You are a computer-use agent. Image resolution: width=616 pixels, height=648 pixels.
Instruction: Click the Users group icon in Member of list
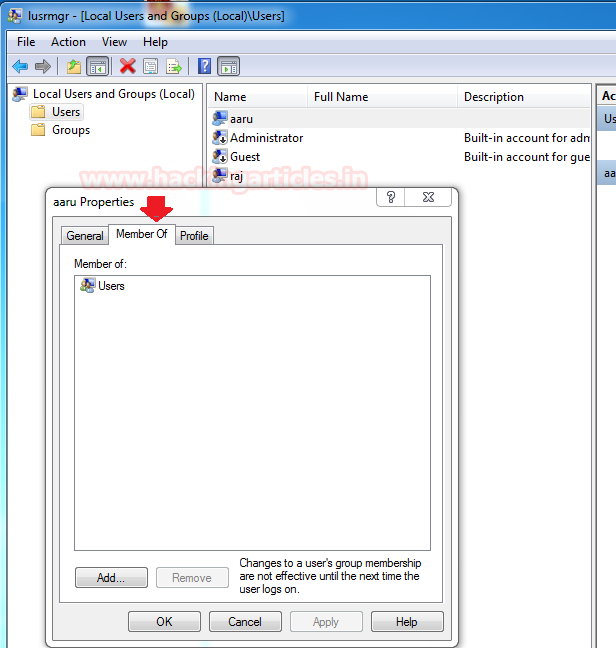pos(87,286)
